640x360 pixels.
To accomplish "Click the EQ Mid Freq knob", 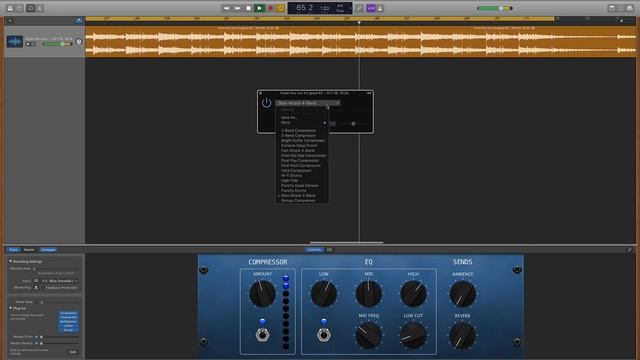I will 369,335.
